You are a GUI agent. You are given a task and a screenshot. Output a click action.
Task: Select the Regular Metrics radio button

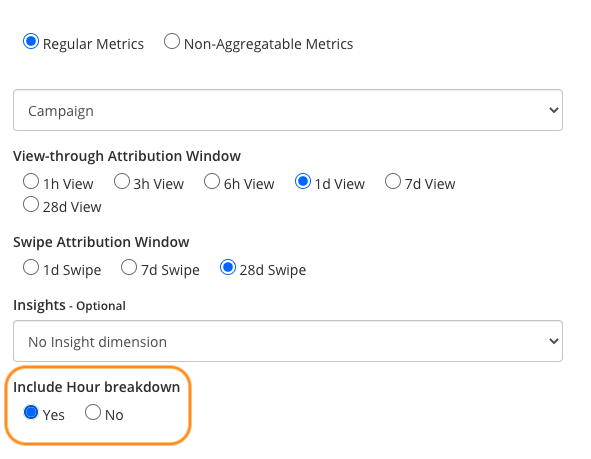coord(31,41)
